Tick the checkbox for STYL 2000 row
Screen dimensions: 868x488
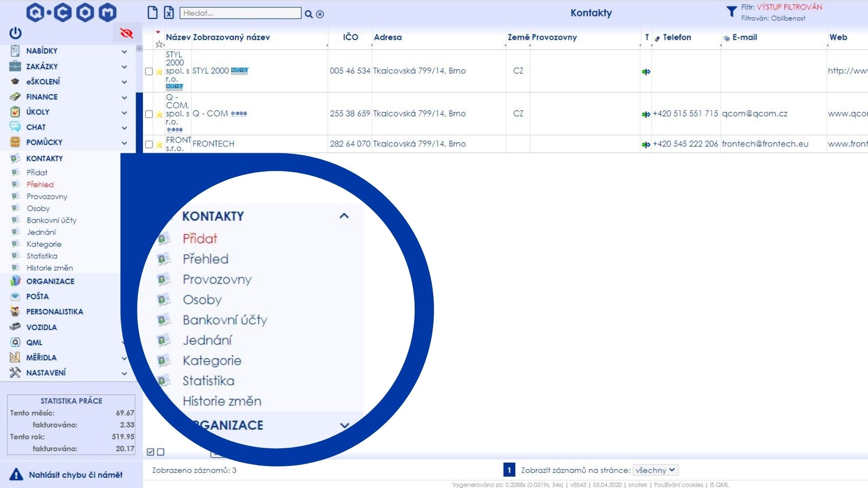(x=148, y=71)
